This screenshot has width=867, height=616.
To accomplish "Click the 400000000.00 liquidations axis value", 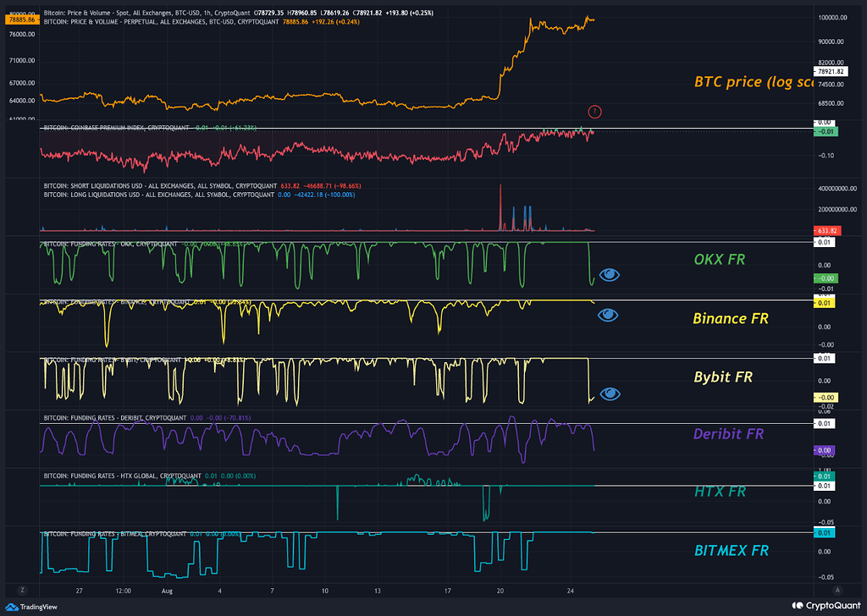I will click(x=837, y=189).
